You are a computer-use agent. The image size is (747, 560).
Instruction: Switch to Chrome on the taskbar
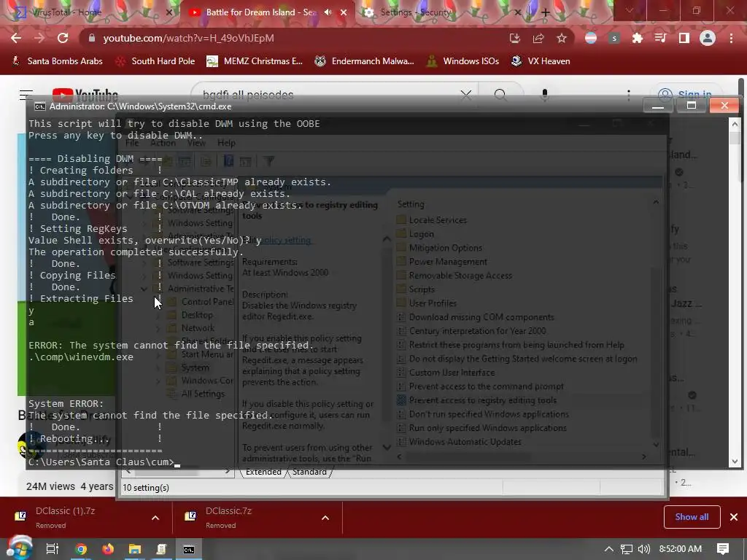[81, 549]
